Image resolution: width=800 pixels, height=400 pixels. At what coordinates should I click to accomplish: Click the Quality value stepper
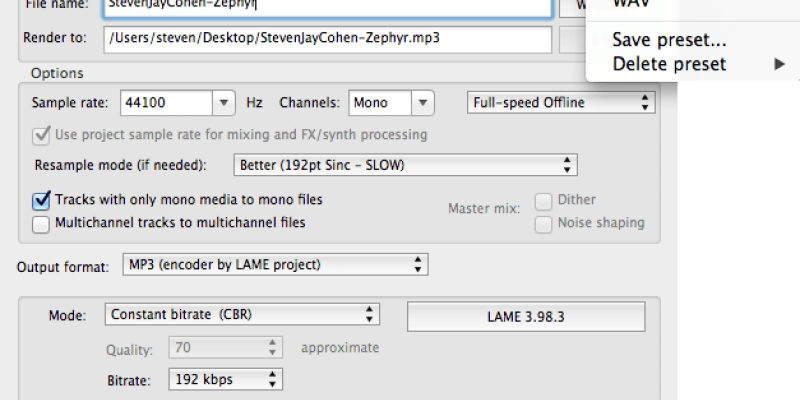tap(270, 348)
